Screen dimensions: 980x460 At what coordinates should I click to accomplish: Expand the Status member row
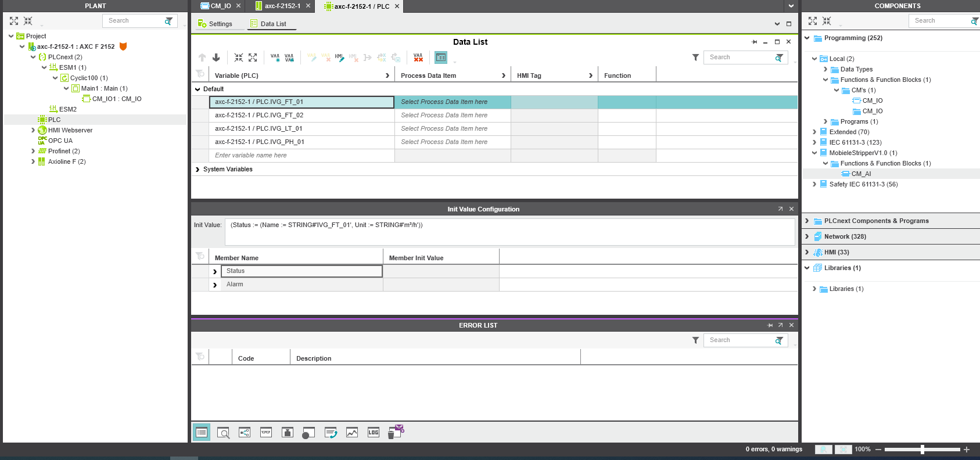click(215, 271)
